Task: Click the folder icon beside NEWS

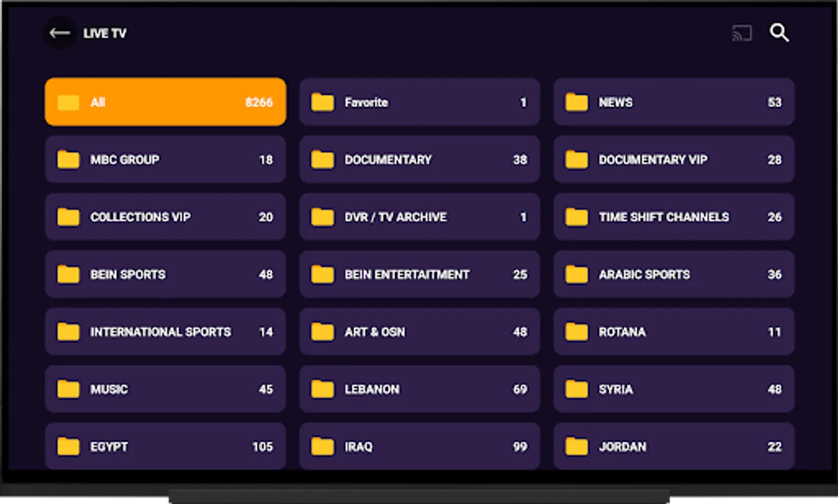Action: click(x=576, y=102)
